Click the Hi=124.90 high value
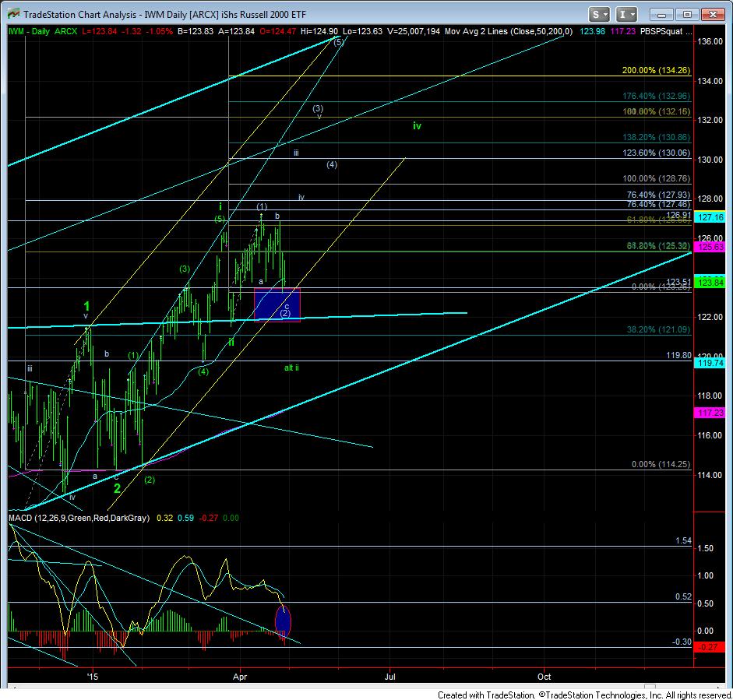This screenshot has width=733, height=700. click(319, 31)
